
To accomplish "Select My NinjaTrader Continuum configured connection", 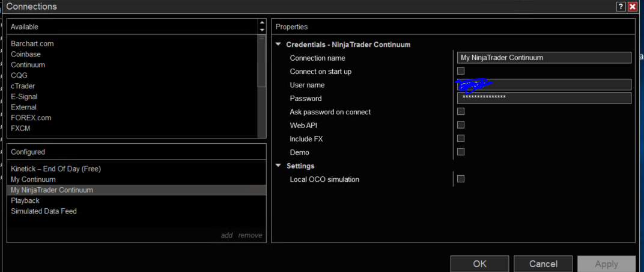I will [136, 190].
